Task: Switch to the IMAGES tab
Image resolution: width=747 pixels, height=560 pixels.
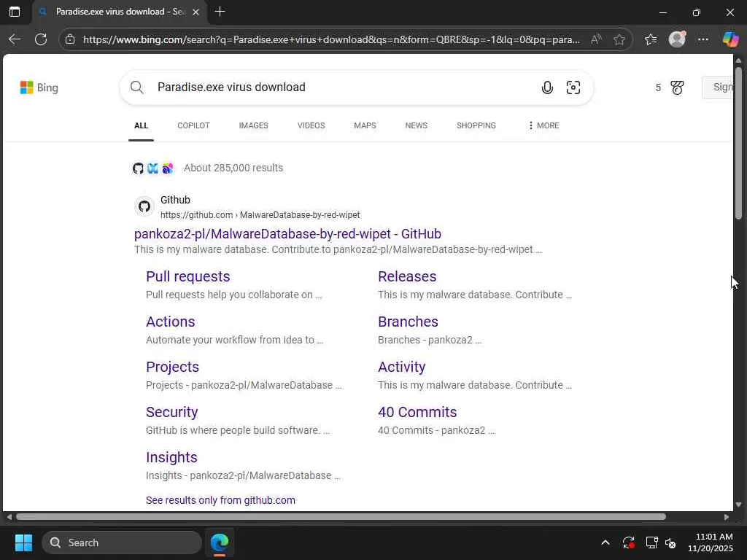Action: click(253, 125)
